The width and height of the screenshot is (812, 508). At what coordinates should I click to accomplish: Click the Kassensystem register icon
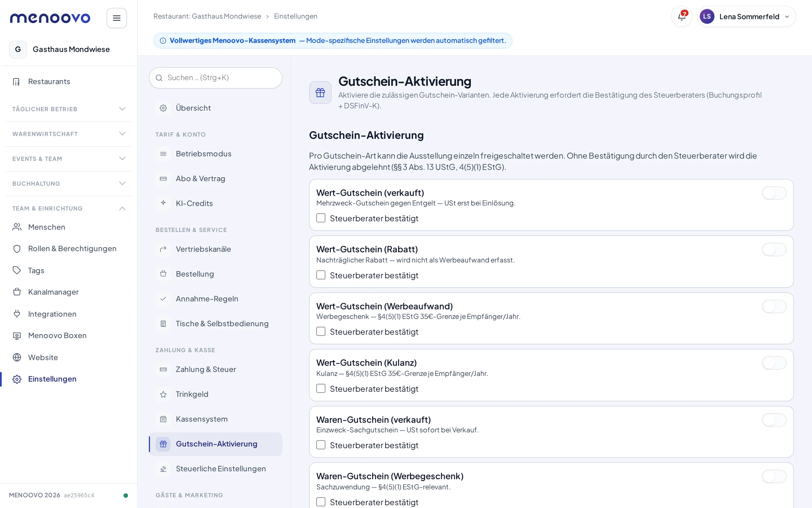click(x=163, y=419)
